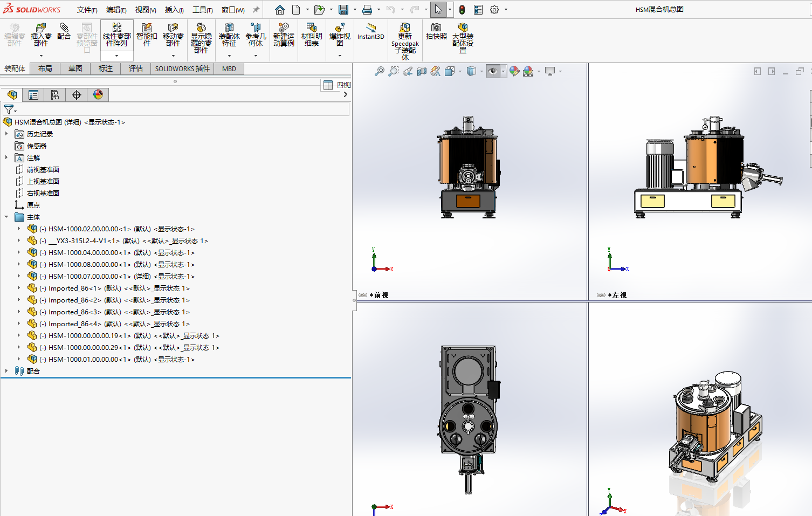Click the Options gear icon
Image resolution: width=812 pixels, height=516 pixels.
coord(494,10)
